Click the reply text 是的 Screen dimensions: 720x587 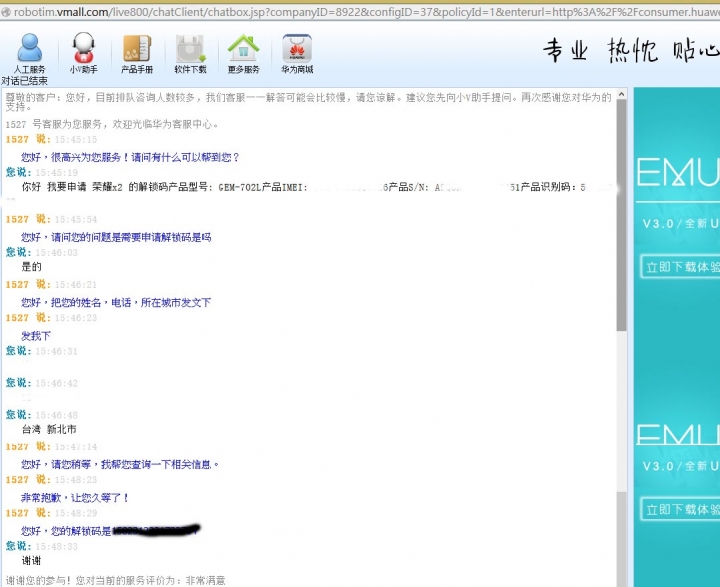coord(32,266)
